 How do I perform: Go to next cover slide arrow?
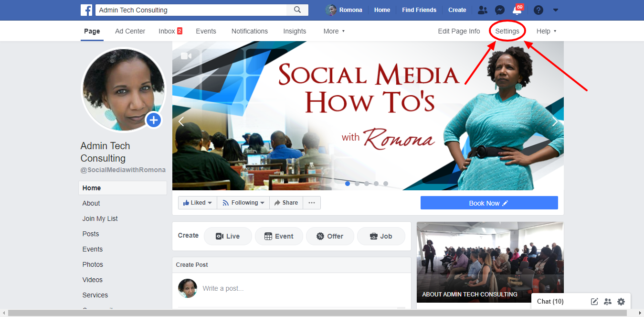click(555, 121)
